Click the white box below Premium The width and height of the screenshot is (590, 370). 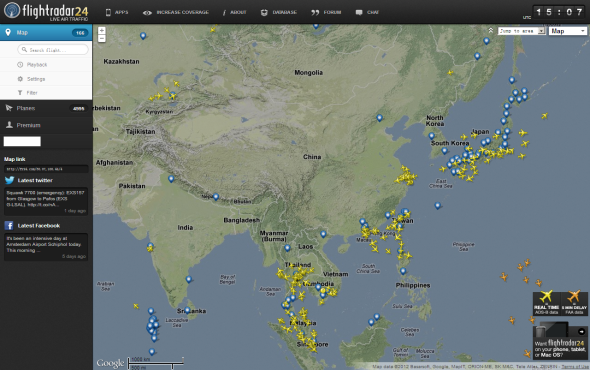point(22,142)
